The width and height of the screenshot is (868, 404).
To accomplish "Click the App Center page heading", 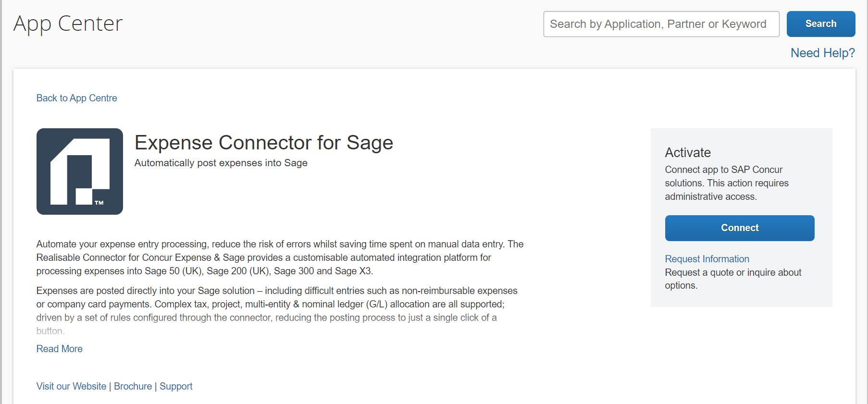I will tap(68, 24).
